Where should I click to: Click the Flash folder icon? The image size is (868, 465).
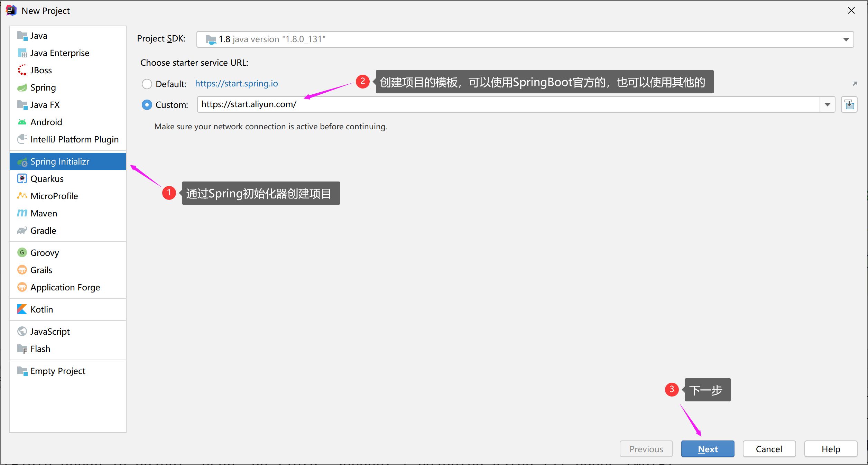(22, 349)
